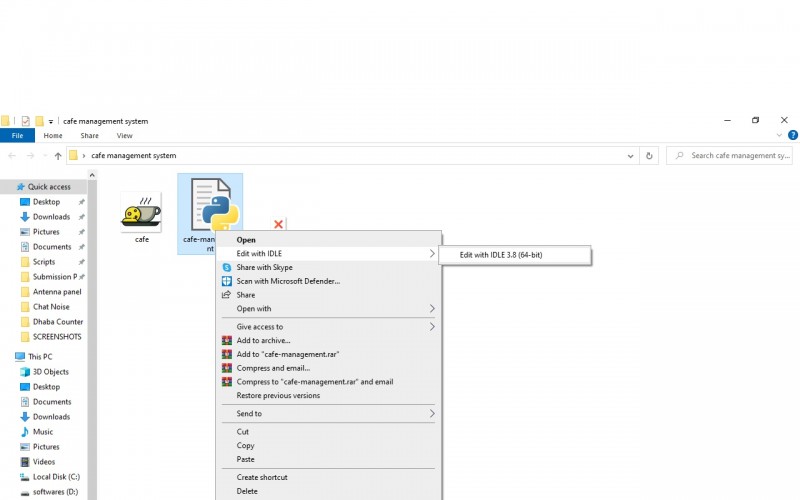Switch to the Share ribbon tab
This screenshot has width=800, height=500.
coord(89,136)
